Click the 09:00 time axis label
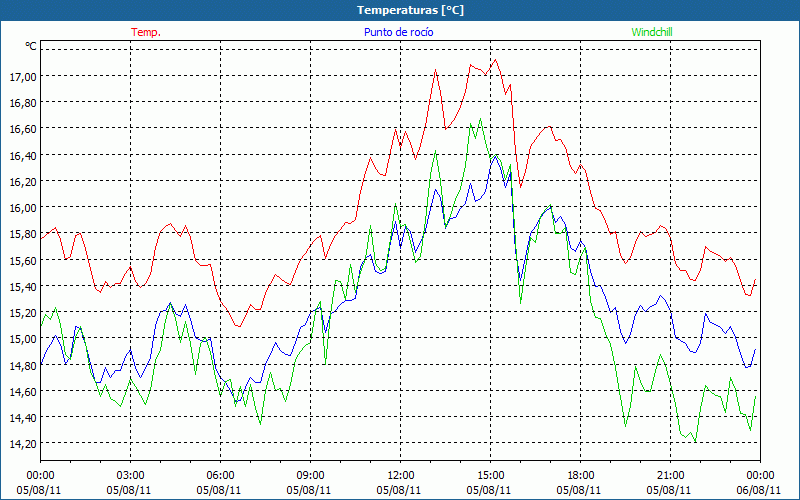 pyautogui.click(x=311, y=476)
